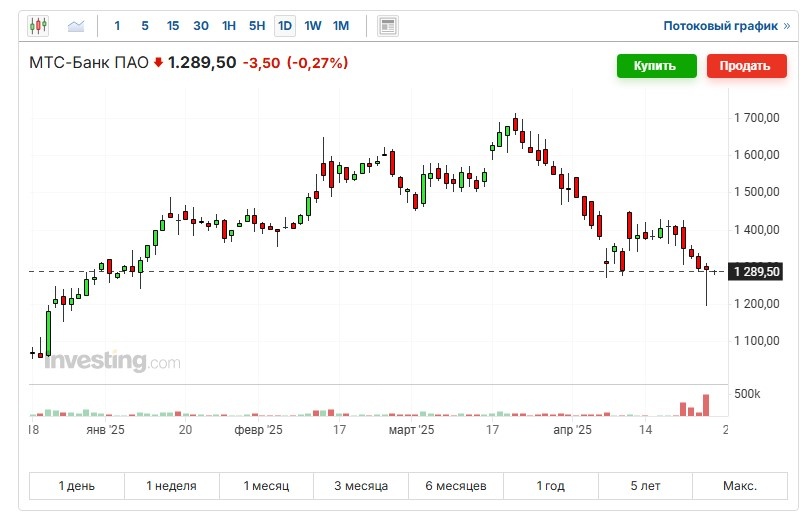The width and height of the screenshot is (807, 519).
Task: Set the 1 minute interval
Action: click(117, 26)
